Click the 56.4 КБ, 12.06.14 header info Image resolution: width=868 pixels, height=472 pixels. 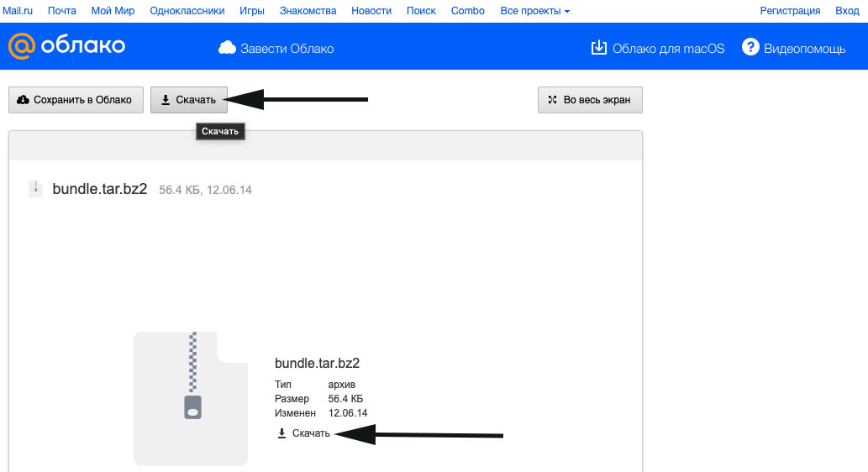(x=205, y=190)
